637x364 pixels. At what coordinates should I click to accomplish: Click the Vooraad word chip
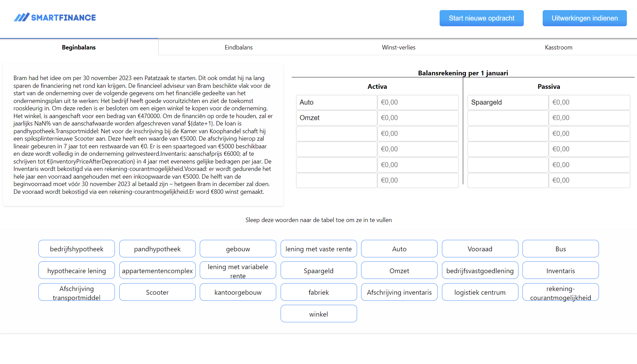click(480, 249)
